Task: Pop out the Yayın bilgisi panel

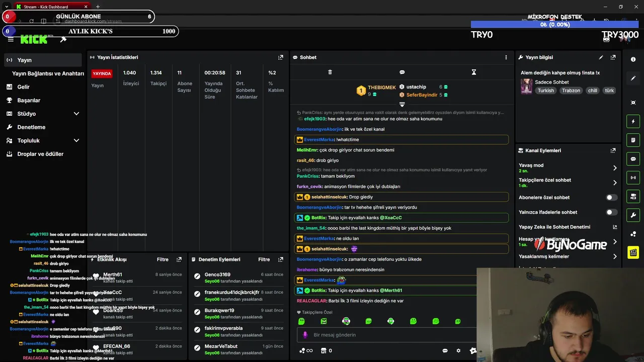Action: [x=613, y=57]
